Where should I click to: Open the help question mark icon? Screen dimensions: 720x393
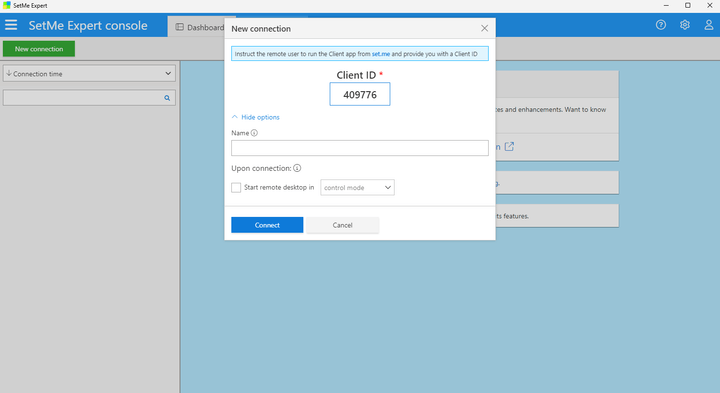coord(661,25)
